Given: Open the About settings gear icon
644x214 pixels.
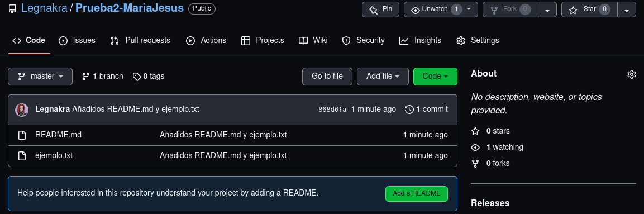Looking at the screenshot, I should tap(632, 74).
